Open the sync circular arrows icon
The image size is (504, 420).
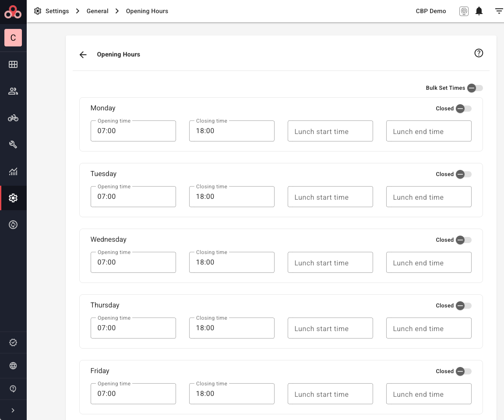click(x=13, y=225)
